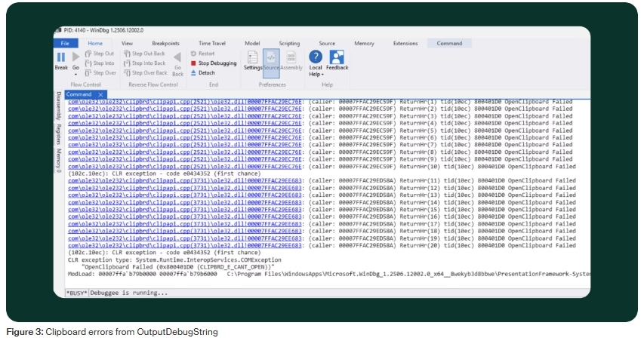Screen dimensions: 644x341
Task: Click the Step Into button
Action: tap(100, 63)
